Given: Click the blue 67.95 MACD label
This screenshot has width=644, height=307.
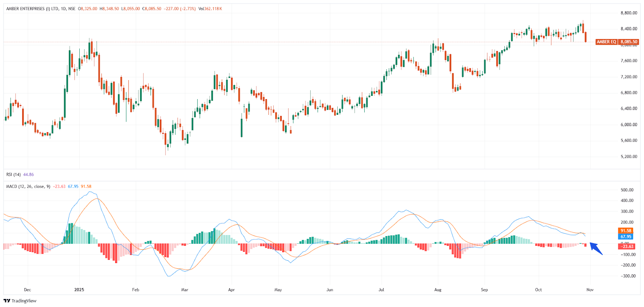Looking at the screenshot, I should coord(625,236).
